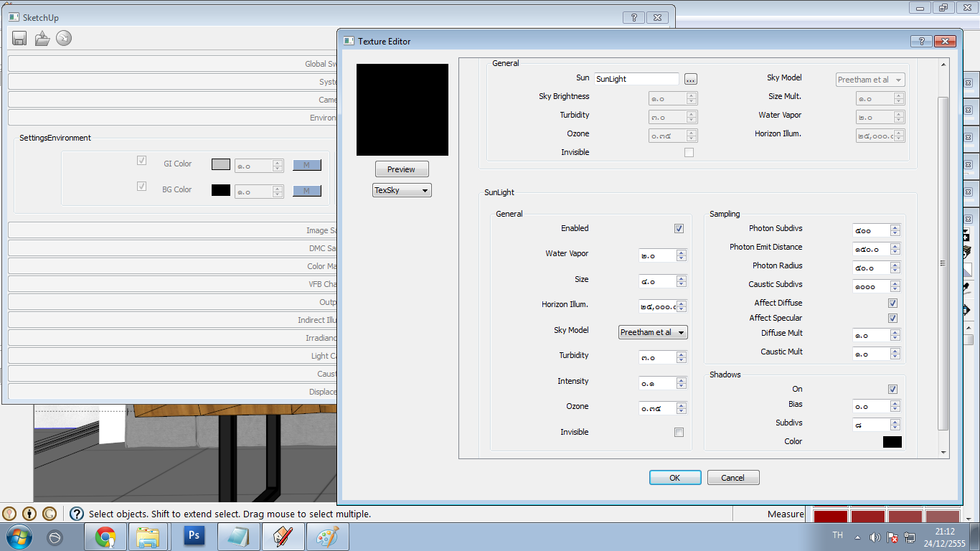Image resolution: width=980 pixels, height=551 pixels.
Task: Click the save options floppy disk icon
Action: [19, 39]
